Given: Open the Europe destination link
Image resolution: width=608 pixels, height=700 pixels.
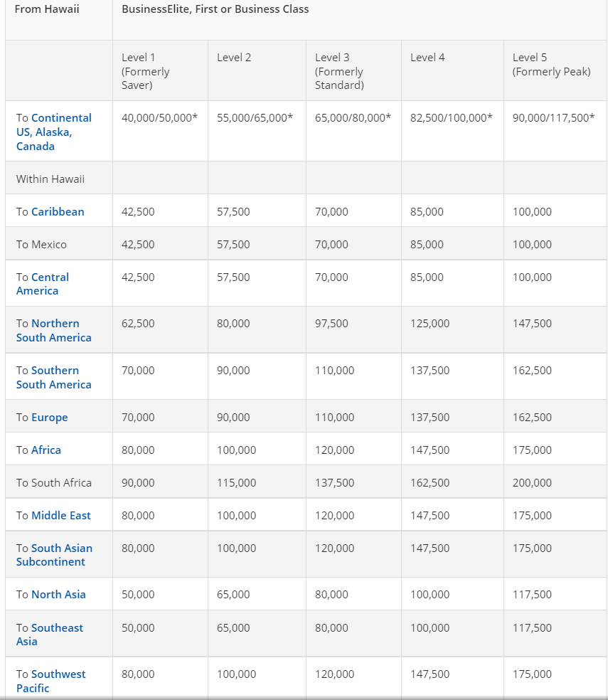Looking at the screenshot, I should [x=49, y=418].
